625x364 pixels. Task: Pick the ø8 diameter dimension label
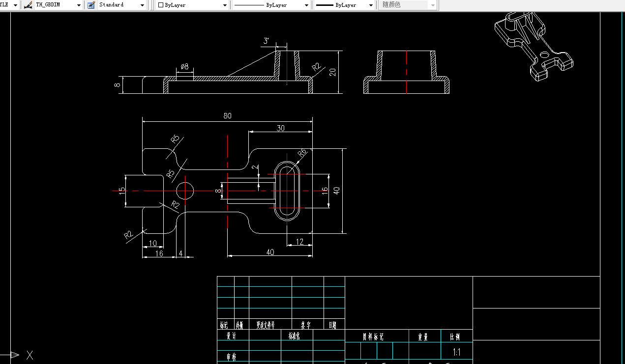click(x=185, y=66)
